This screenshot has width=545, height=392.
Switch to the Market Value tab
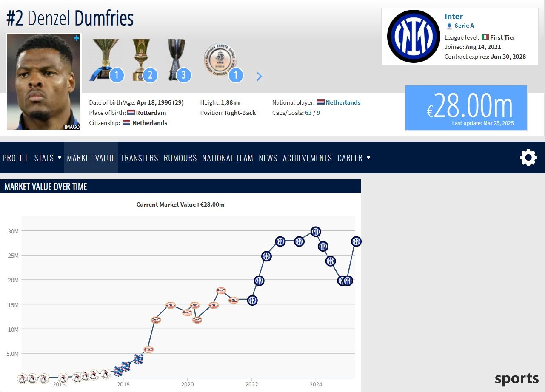91,158
